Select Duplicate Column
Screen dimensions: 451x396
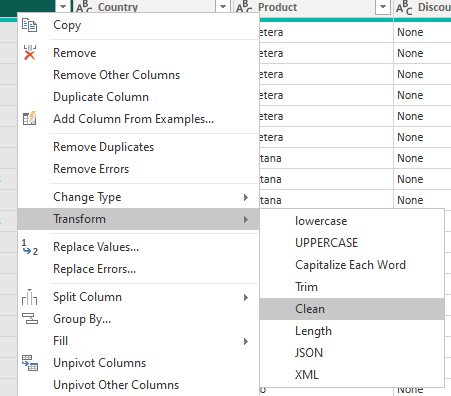138,97
